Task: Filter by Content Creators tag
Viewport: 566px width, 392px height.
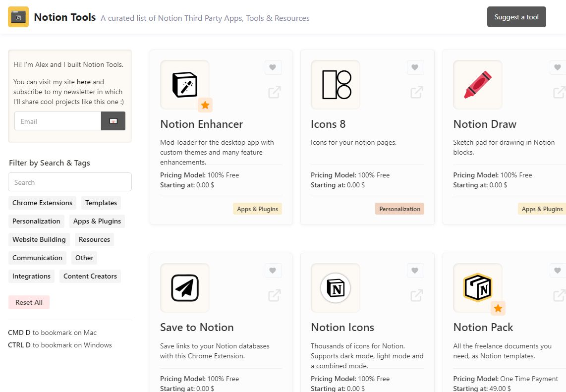Action: click(90, 277)
